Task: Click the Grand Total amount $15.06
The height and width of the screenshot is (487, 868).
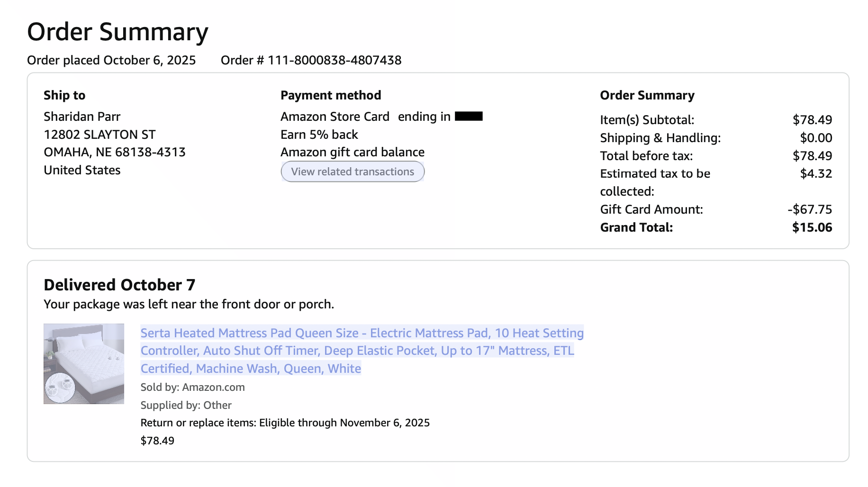Action: (812, 227)
